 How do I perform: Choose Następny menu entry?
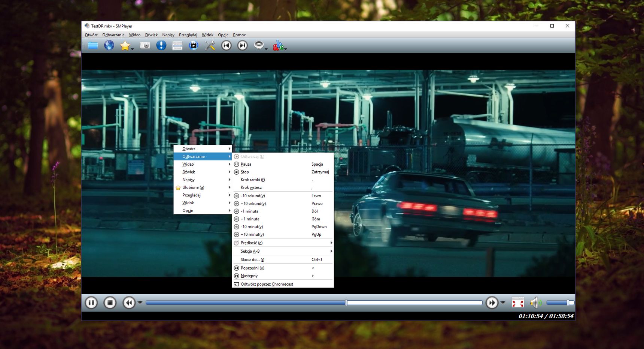(283, 276)
